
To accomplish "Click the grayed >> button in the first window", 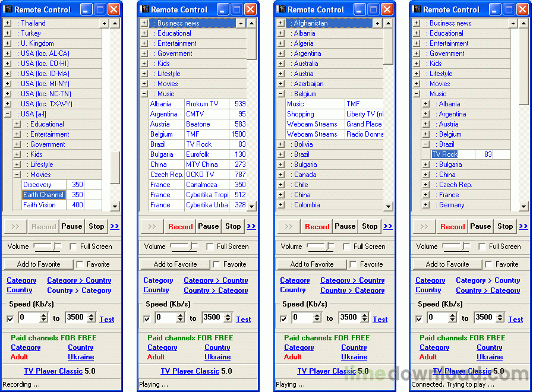I will [15, 226].
